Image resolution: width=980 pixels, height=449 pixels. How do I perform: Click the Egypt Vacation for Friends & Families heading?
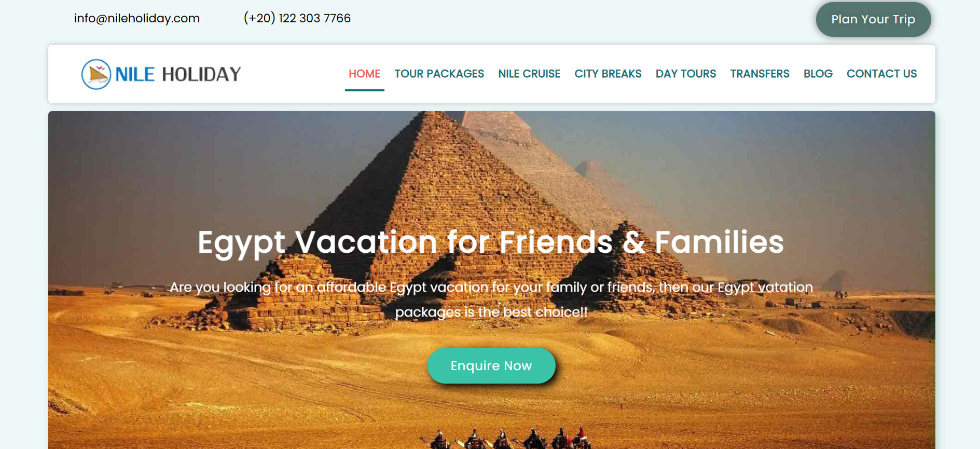tap(491, 242)
